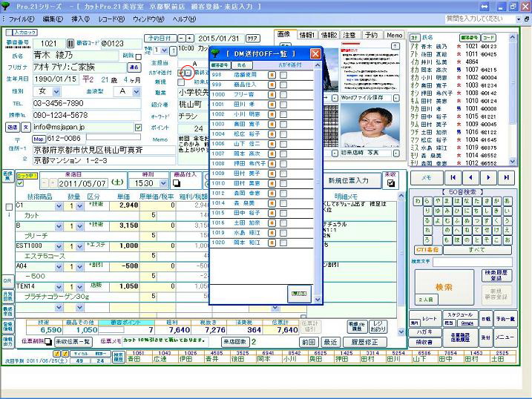Click the 送信 button beside email field
Image resolution: width=532 pixels, height=399 pixels.
12,127
